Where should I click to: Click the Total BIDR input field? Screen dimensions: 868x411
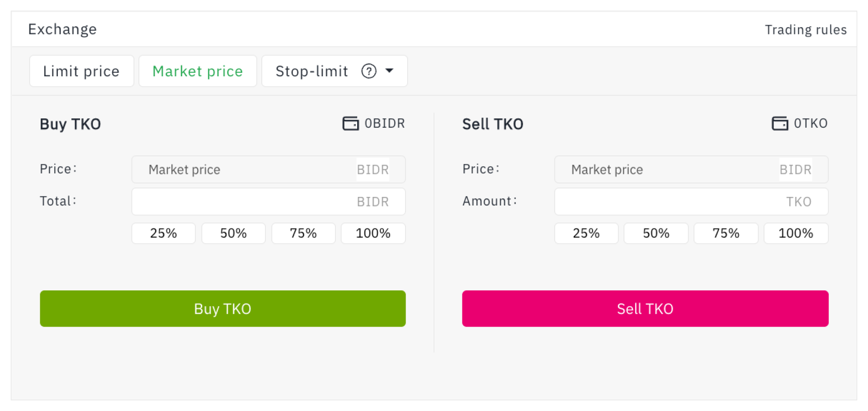[x=244, y=201]
